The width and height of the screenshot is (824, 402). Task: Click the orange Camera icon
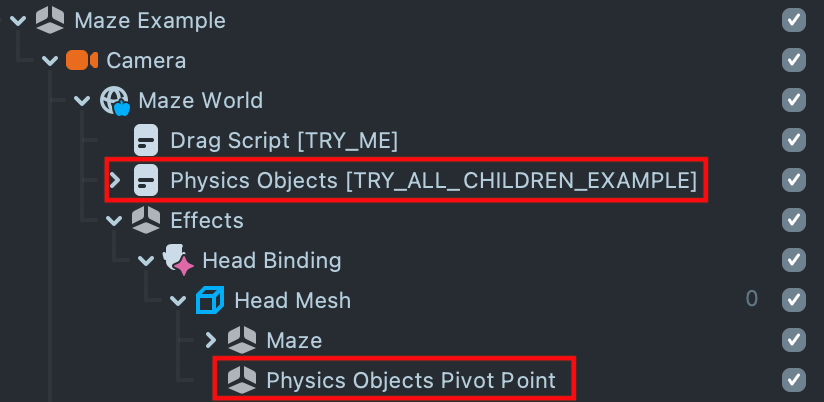[x=82, y=60]
